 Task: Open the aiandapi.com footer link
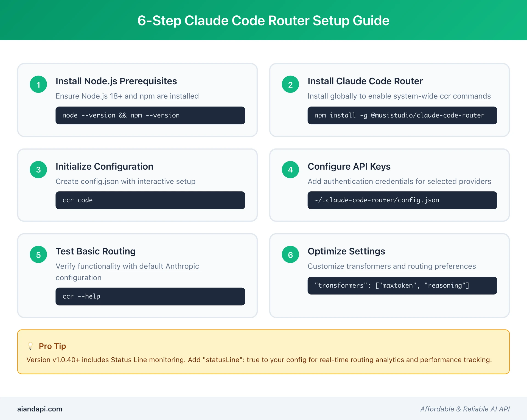pyautogui.click(x=40, y=409)
